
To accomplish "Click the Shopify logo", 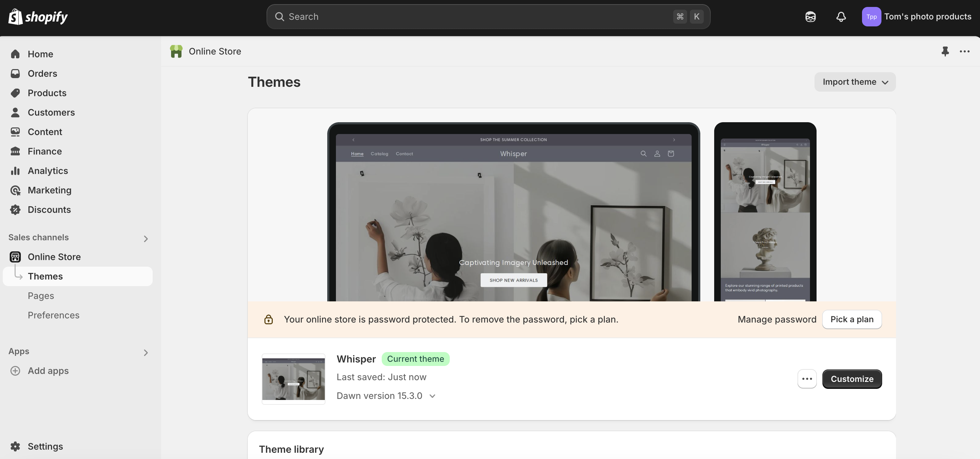I will click(38, 16).
